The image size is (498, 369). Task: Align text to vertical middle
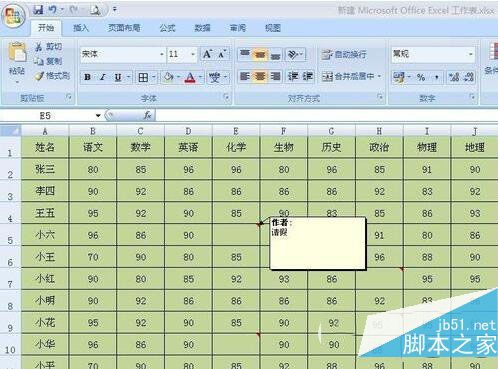[260, 54]
